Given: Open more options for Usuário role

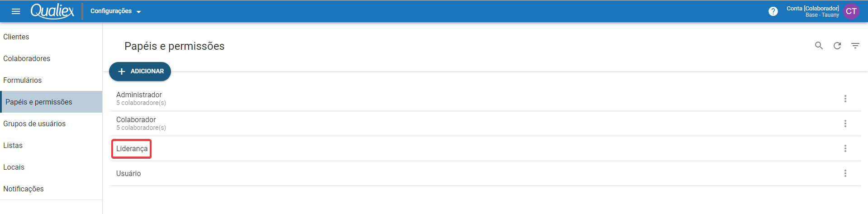Looking at the screenshot, I should pyautogui.click(x=845, y=173).
